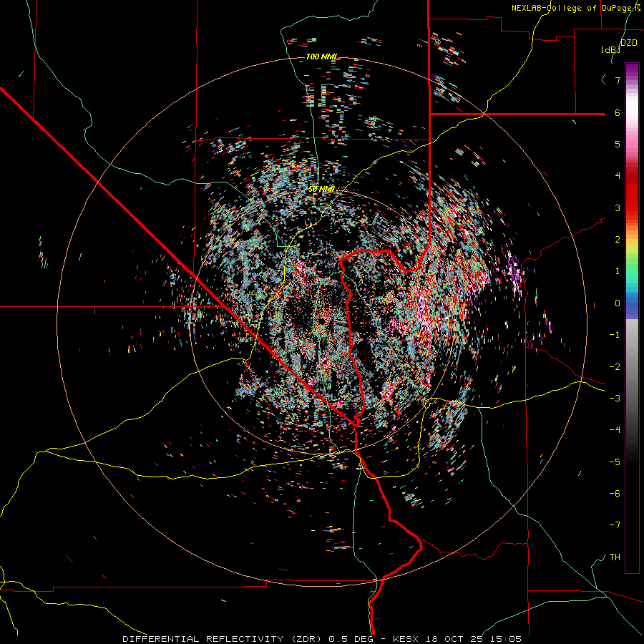The height and width of the screenshot is (644, 644).
Task: Click the 6 value on color scale
Action: pyautogui.click(x=618, y=112)
